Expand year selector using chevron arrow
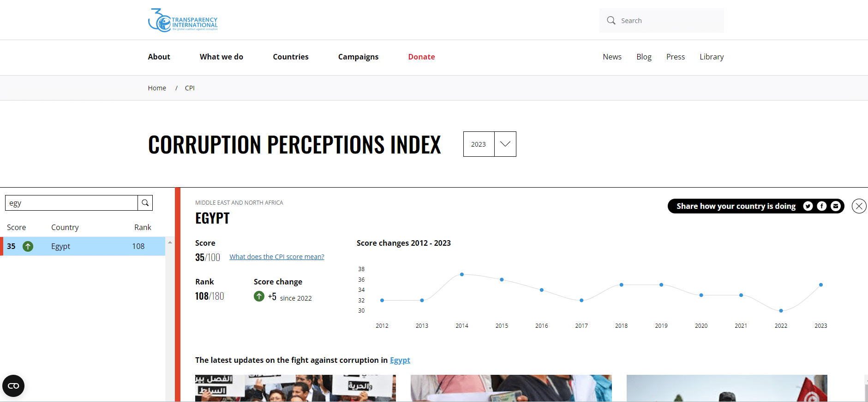 (x=505, y=144)
